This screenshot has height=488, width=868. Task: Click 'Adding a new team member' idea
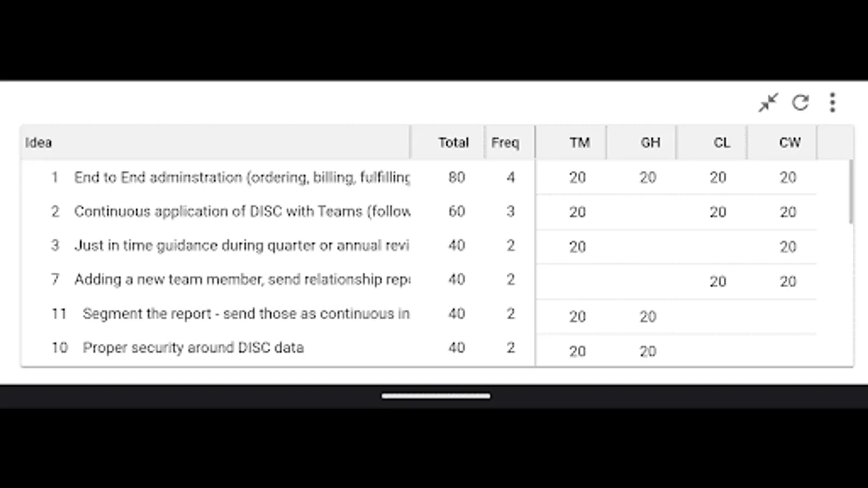[x=241, y=280]
